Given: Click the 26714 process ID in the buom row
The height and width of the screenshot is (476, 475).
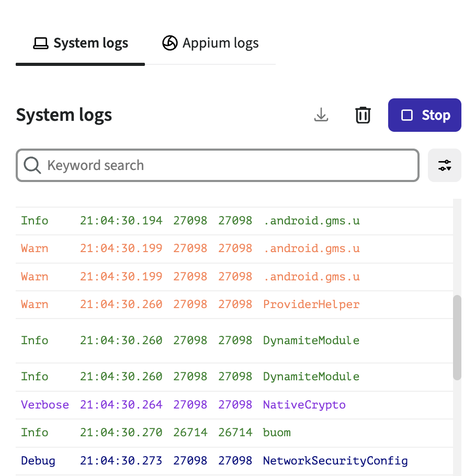Looking at the screenshot, I should click(x=190, y=433).
